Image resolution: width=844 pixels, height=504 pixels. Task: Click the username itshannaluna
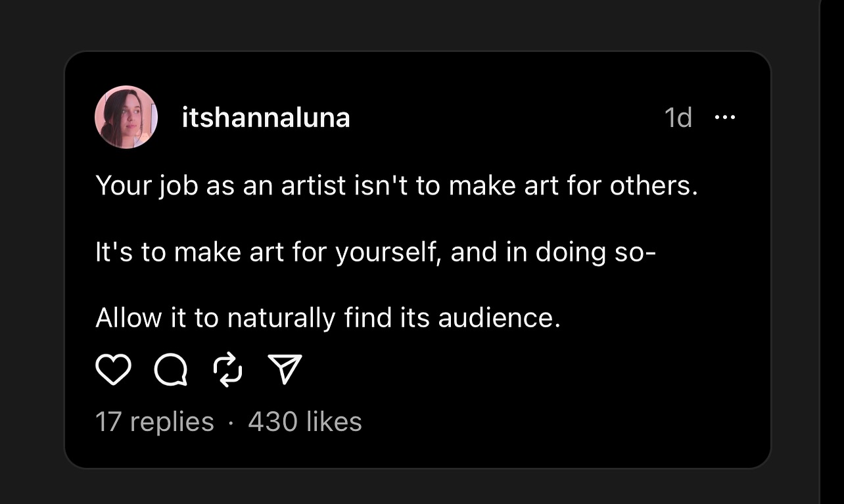pyautogui.click(x=266, y=118)
